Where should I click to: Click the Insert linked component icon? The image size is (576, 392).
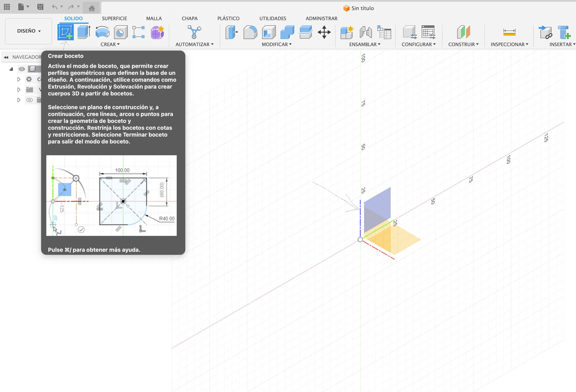tap(546, 32)
